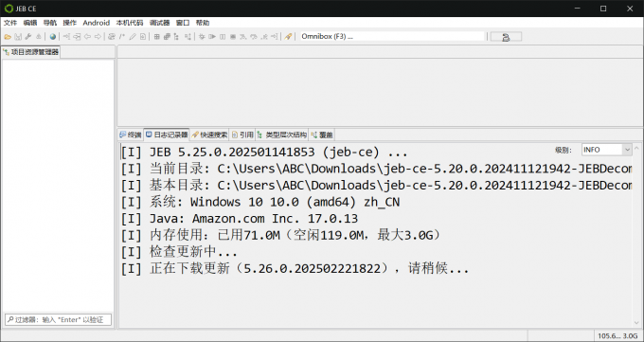644x342 pixels.
Task: Click the pause debugger icon
Action: (223, 37)
